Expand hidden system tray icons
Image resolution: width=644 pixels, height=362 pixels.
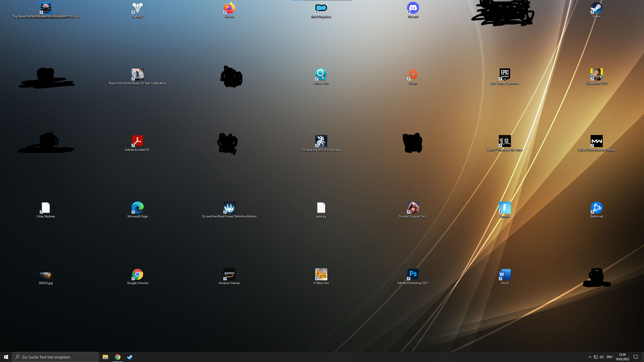click(x=590, y=357)
